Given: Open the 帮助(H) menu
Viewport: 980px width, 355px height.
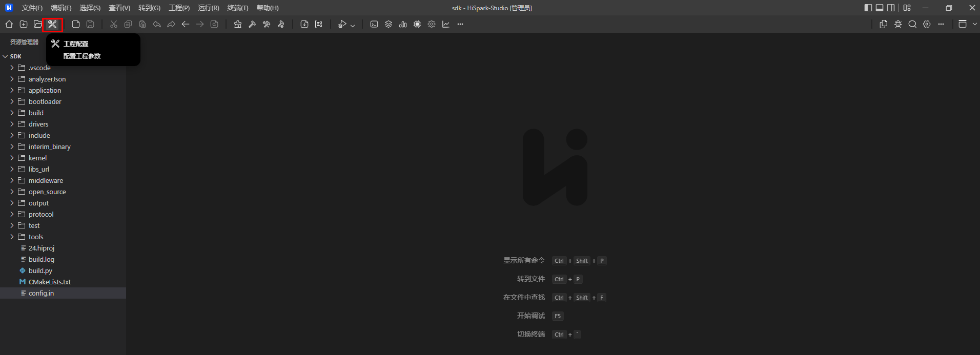Looking at the screenshot, I should point(268,8).
